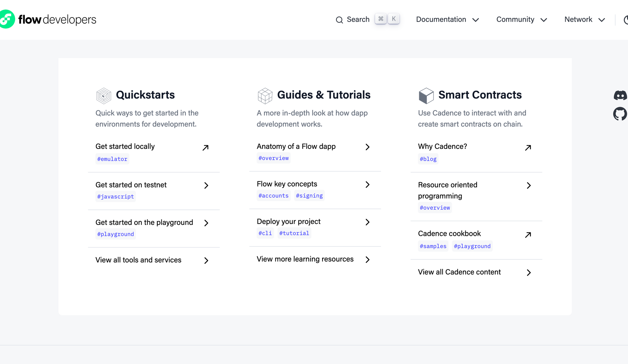Open the Why Cadence? link
Viewport: 628px width, 364px height.
click(442, 146)
